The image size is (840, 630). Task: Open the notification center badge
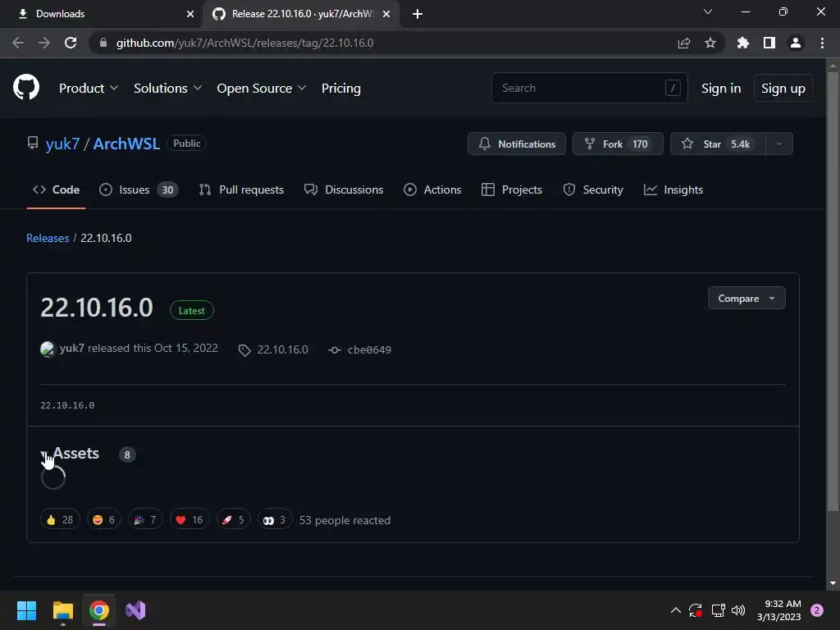coord(817,610)
